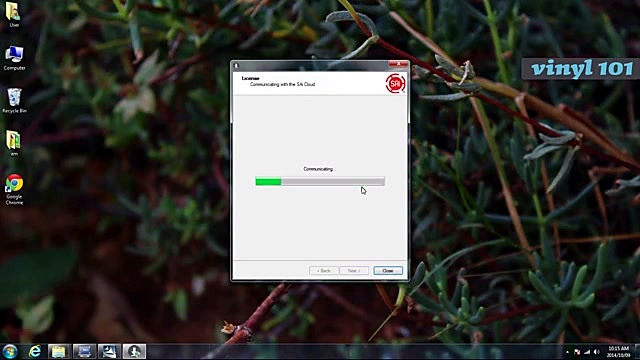
Task: Open the Recycle Bin desktop icon
Action: click(14, 100)
